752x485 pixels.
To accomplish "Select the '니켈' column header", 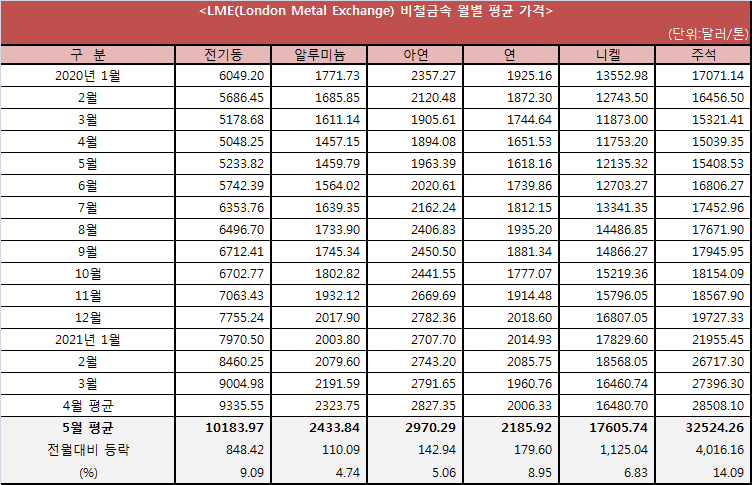I will pos(607,55).
